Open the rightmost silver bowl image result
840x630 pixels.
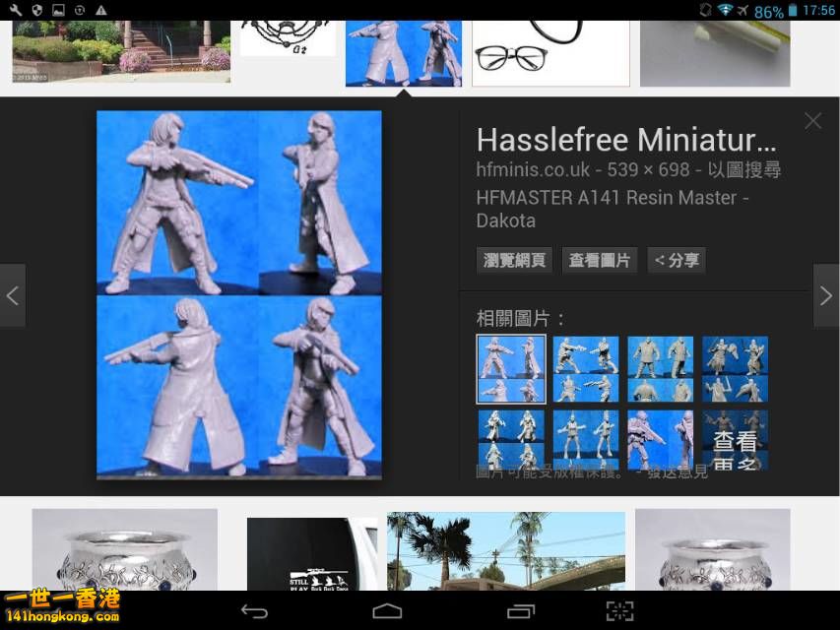713,549
